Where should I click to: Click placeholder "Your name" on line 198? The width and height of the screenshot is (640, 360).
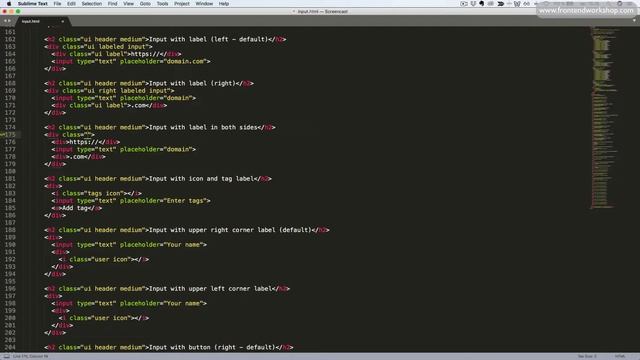pos(183,304)
